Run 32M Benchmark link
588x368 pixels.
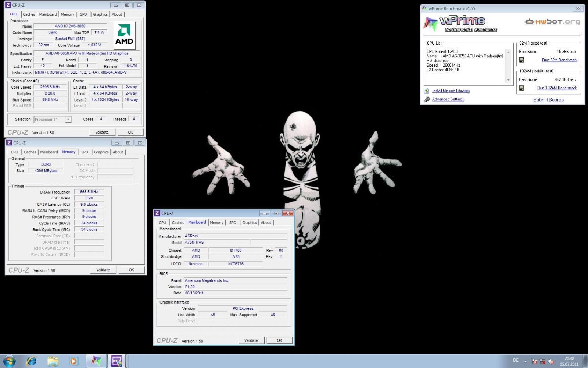[x=560, y=60]
